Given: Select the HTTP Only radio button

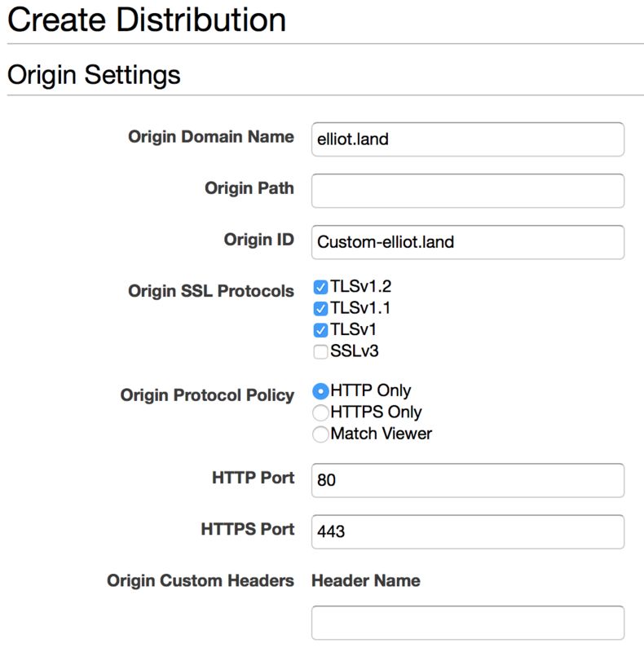Looking at the screenshot, I should (320, 391).
